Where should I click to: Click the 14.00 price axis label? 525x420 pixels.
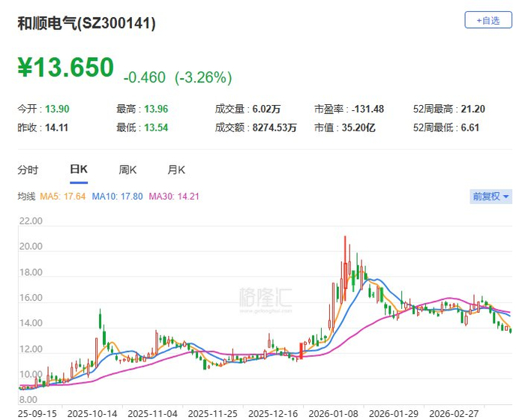click(31, 323)
